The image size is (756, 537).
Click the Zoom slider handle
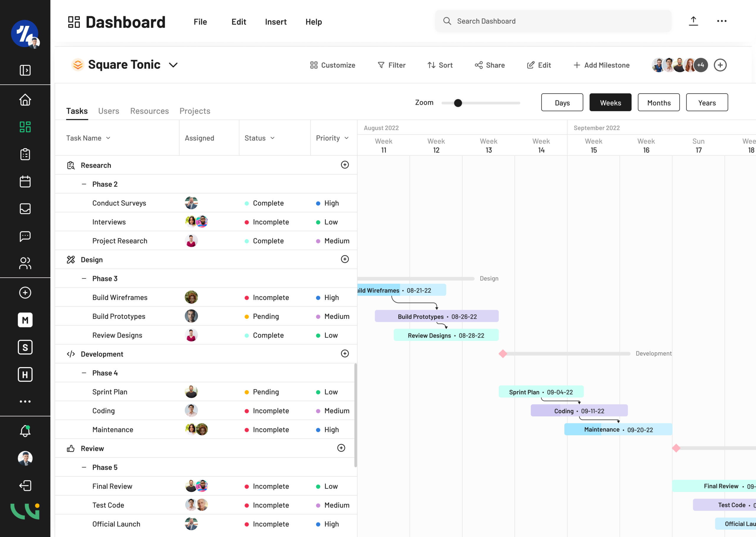pos(458,103)
